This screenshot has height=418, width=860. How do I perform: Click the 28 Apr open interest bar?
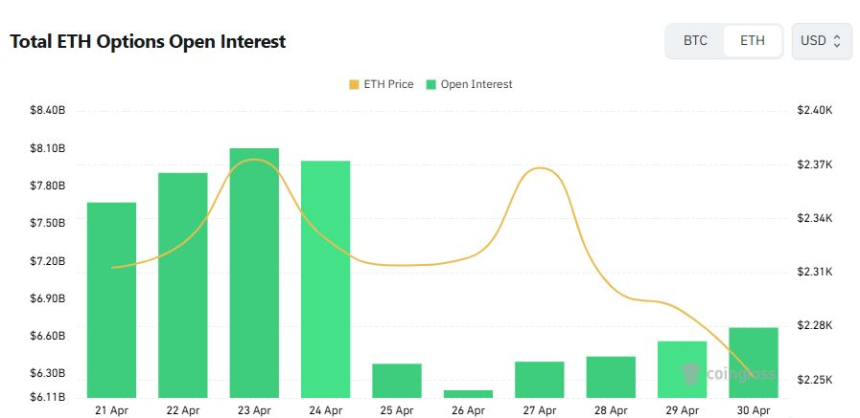tap(611, 376)
